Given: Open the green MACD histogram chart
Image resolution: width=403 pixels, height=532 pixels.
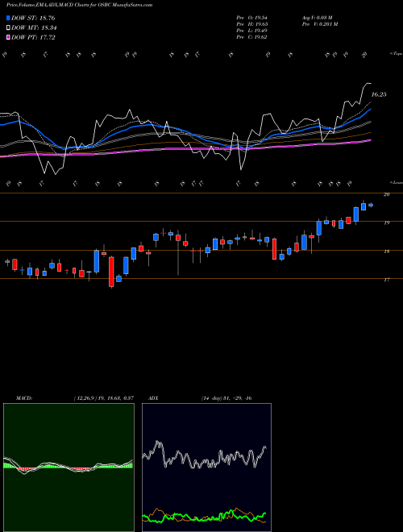Looking at the screenshot, I should point(69,468).
